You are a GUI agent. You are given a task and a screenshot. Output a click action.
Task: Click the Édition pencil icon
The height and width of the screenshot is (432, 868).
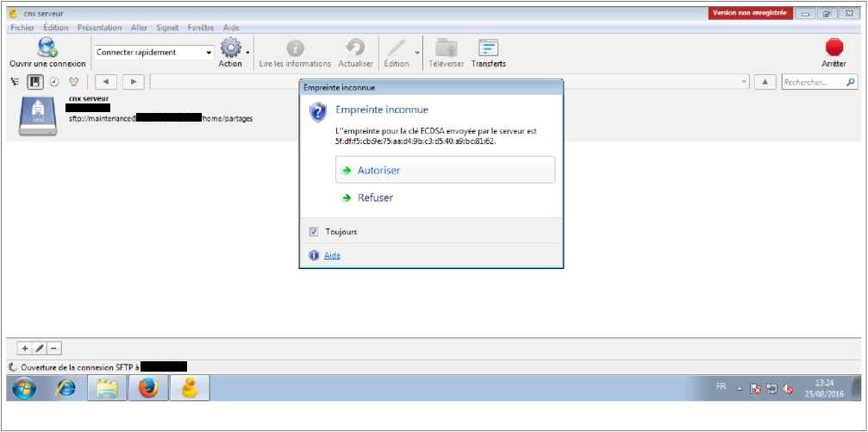click(x=396, y=48)
